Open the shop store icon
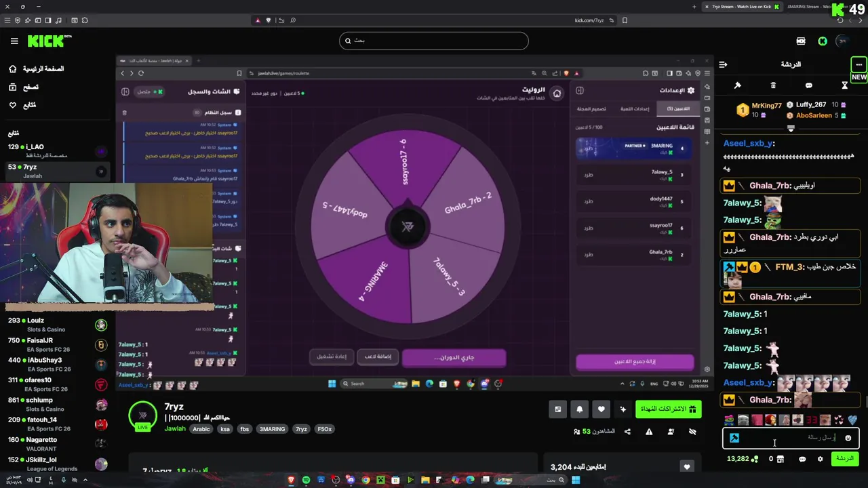 click(780, 459)
